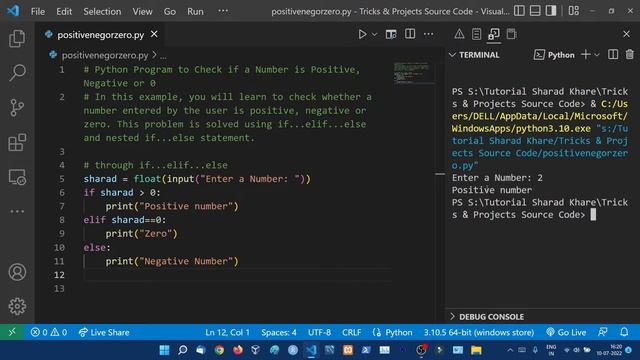Switch to Terminal panel icon
This screenshot has width=640, height=360.
(494, 34)
